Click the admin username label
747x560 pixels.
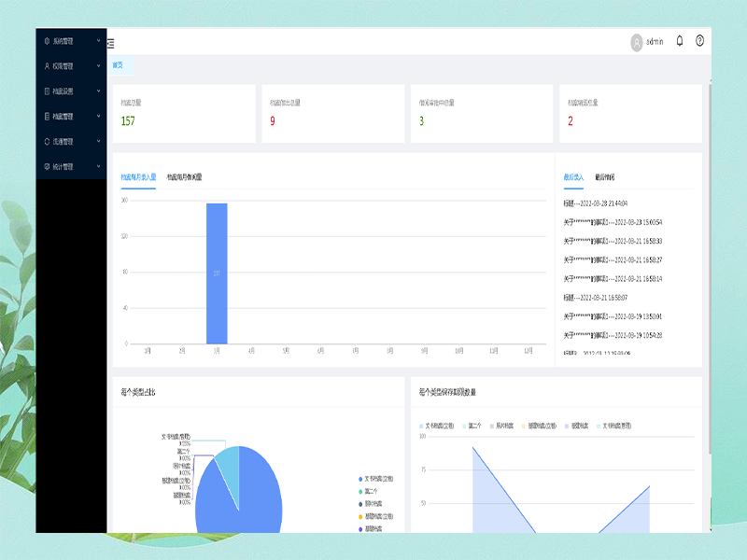click(x=655, y=42)
